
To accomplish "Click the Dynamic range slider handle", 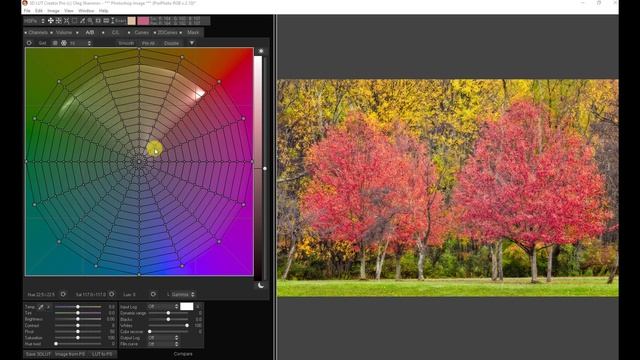I will pyautogui.click(x=168, y=313).
